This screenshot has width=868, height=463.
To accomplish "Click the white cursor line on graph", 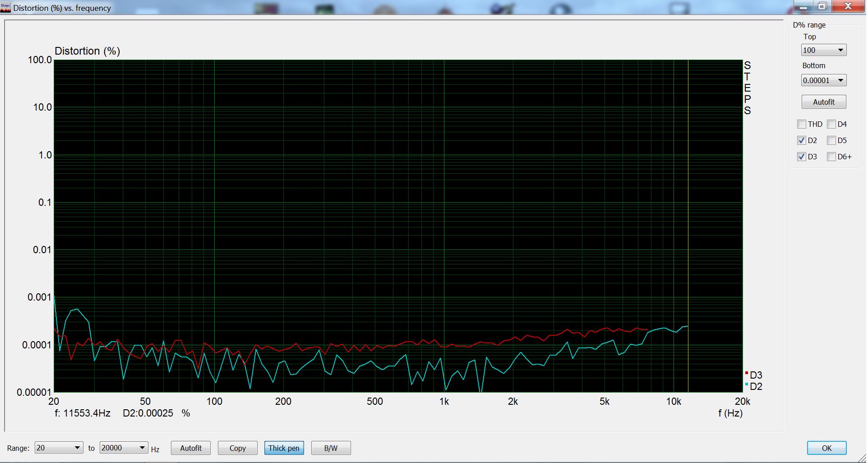I will coord(688,226).
